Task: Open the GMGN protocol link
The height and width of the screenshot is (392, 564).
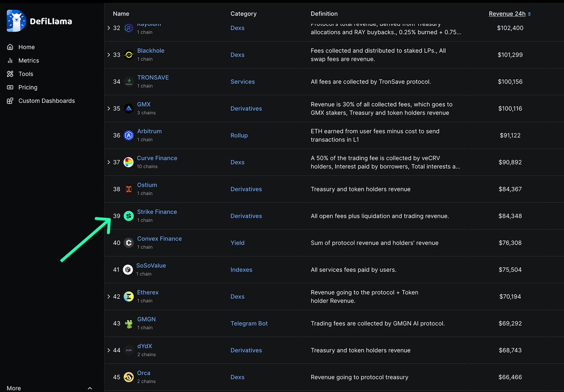Action: [146, 319]
